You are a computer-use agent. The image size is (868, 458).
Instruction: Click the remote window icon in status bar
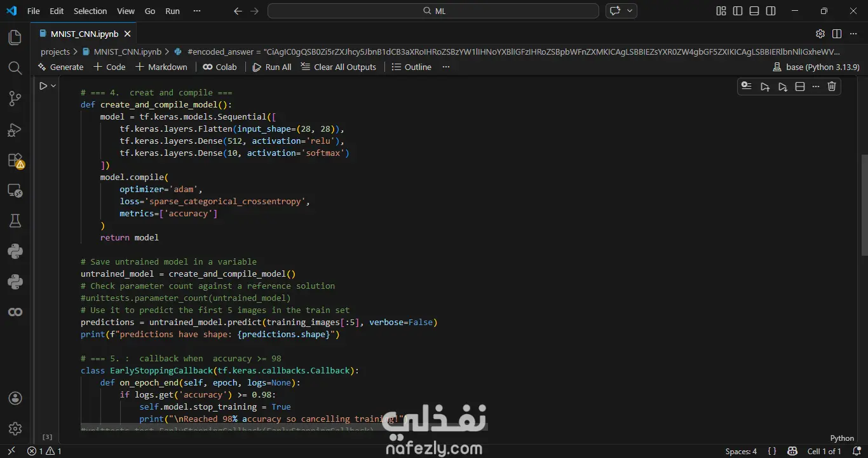pos(11,451)
